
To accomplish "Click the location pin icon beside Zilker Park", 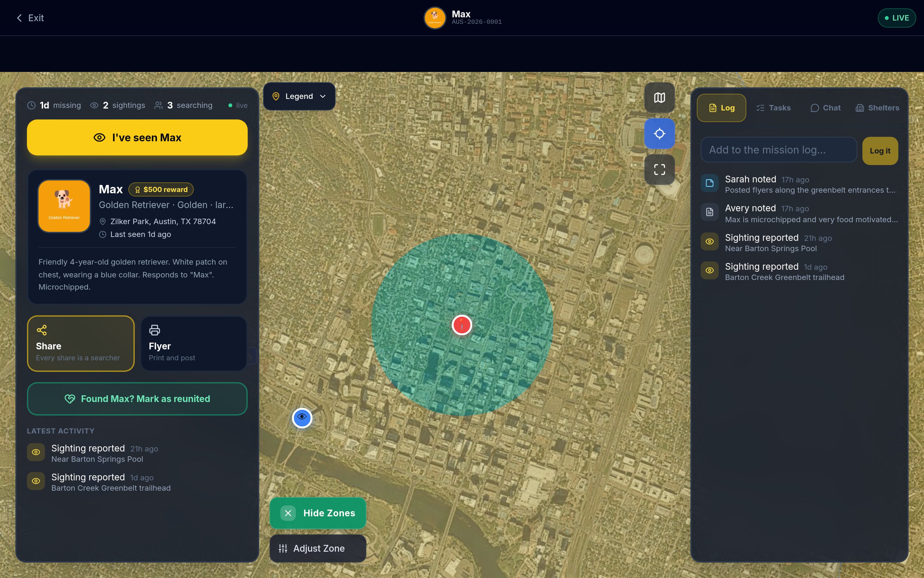I will (102, 222).
